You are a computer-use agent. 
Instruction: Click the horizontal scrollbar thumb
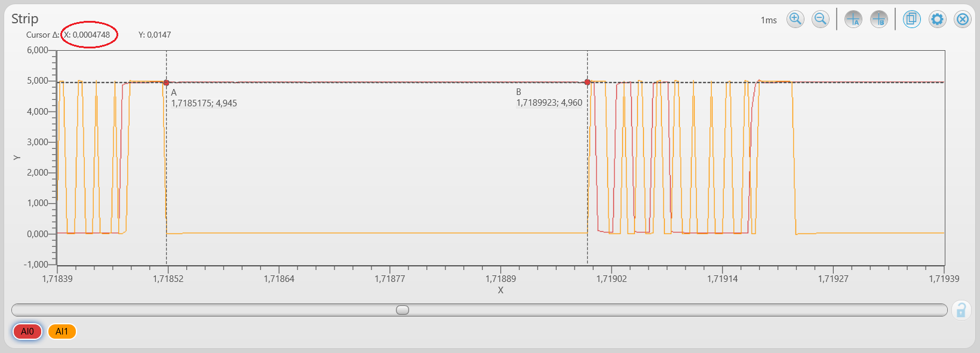[403, 310]
